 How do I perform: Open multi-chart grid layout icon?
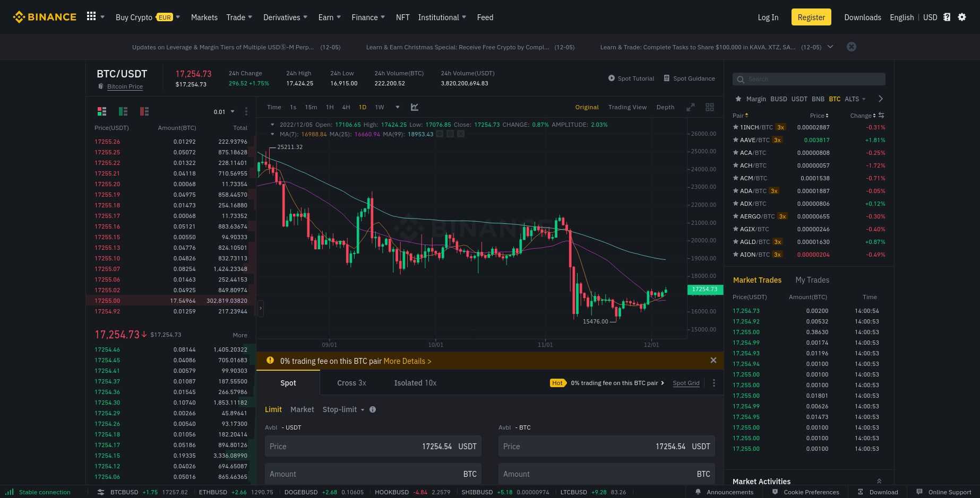click(x=710, y=107)
